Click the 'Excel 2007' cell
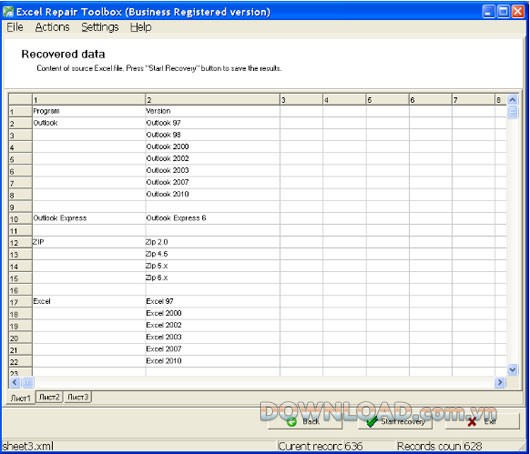The image size is (530, 454). (x=213, y=349)
